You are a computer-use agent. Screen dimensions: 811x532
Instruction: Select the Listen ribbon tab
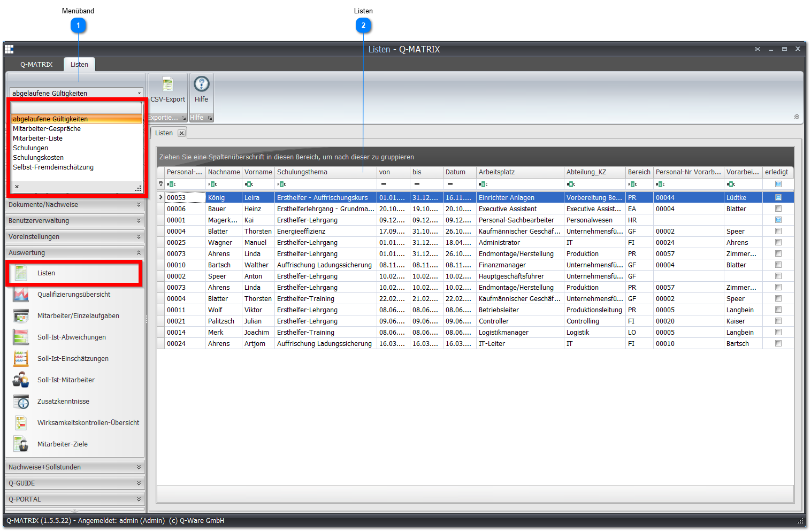(x=79, y=65)
